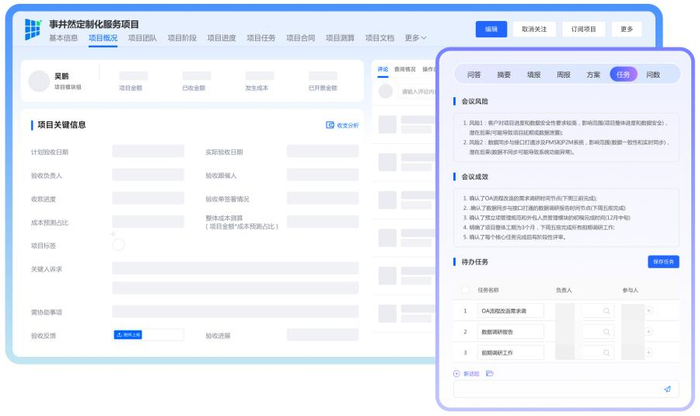The width and height of the screenshot is (700, 416).
Task: Toggle the 项目标签 round switch
Action: click(118, 245)
